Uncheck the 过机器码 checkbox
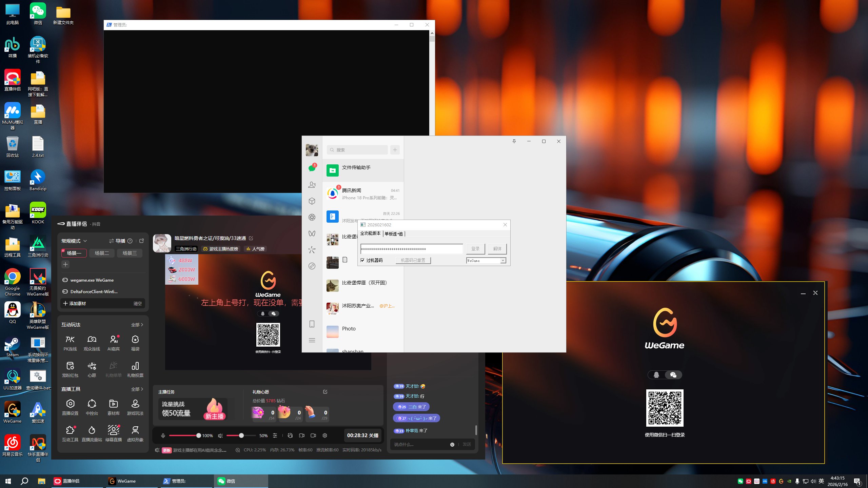Viewport: 868px width, 488px height. click(x=362, y=260)
